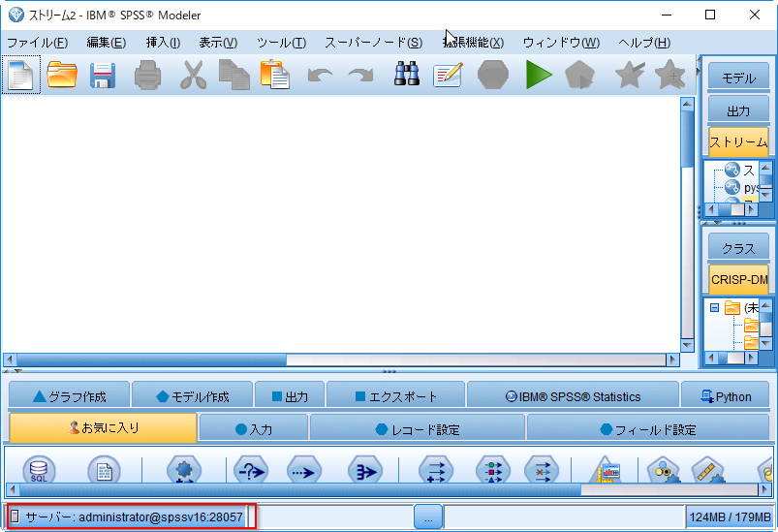778x532 pixels.
Task: Select the gear auto data prep node
Action: pos(184,469)
